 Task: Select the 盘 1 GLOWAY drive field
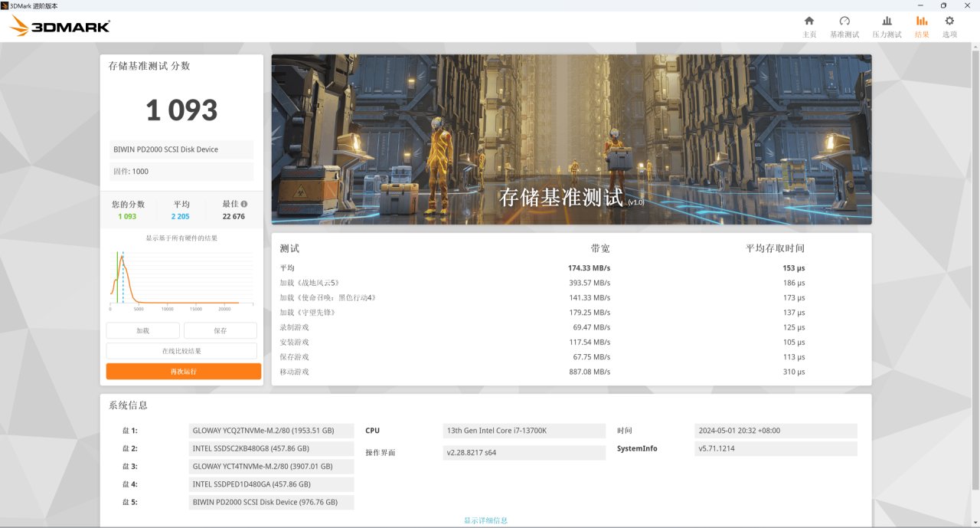click(x=271, y=430)
